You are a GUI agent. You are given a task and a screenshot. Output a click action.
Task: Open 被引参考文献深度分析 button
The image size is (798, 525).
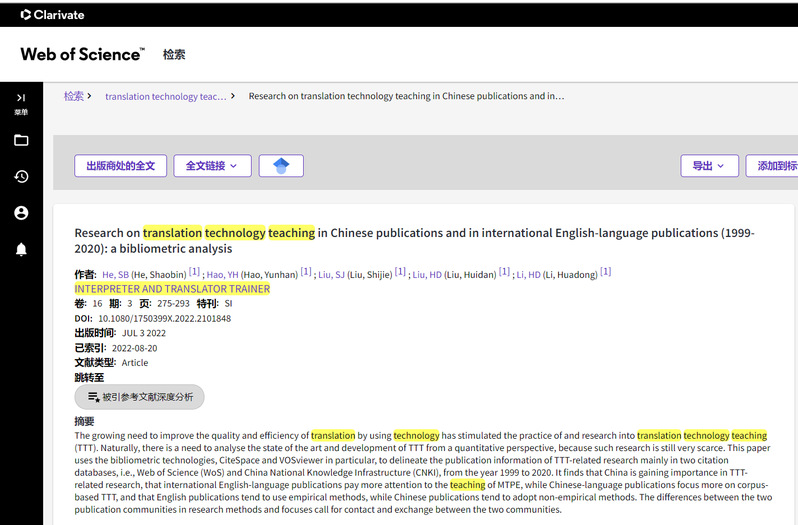pyautogui.click(x=140, y=397)
